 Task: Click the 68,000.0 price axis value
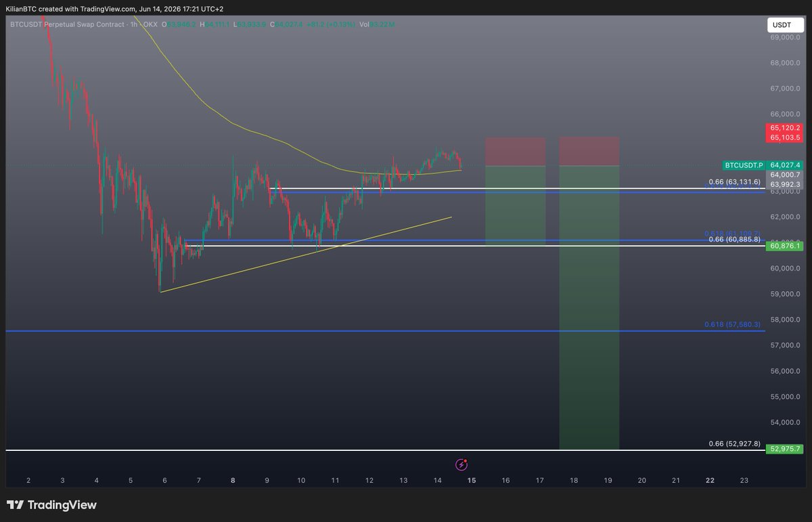coord(785,63)
